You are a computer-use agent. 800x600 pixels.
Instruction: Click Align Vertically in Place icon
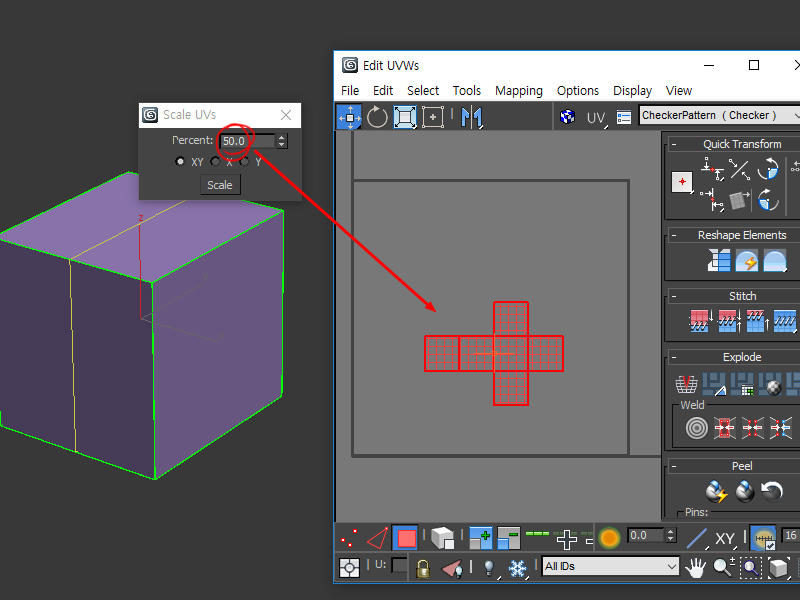coord(713,199)
